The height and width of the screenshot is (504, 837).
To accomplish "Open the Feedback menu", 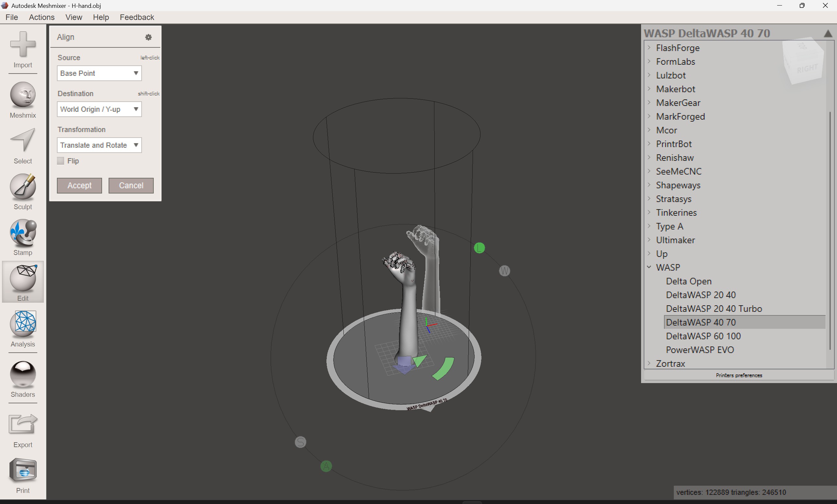I will pyautogui.click(x=137, y=17).
